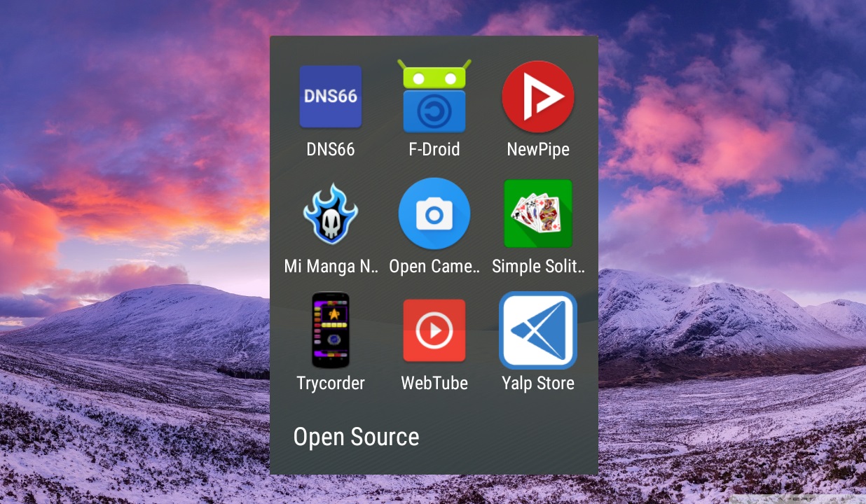Image resolution: width=866 pixels, height=504 pixels.
Task: Click the "Mi Manga N.." label
Action: [x=331, y=266]
